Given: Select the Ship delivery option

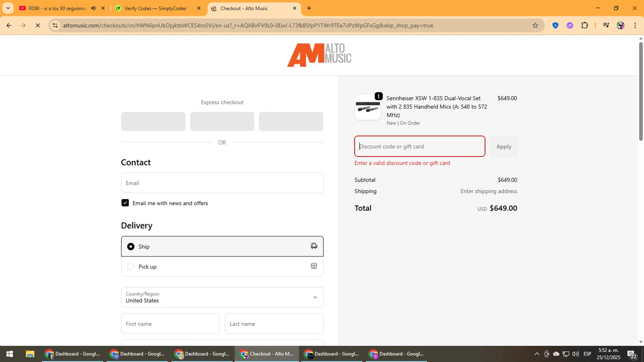Looking at the screenshot, I should (x=222, y=246).
